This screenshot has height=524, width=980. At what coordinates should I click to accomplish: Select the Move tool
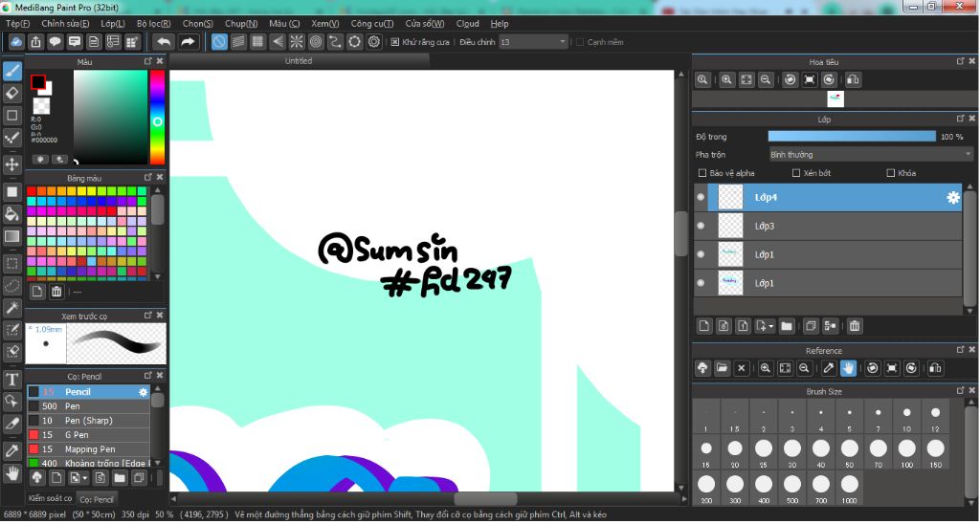point(11,164)
